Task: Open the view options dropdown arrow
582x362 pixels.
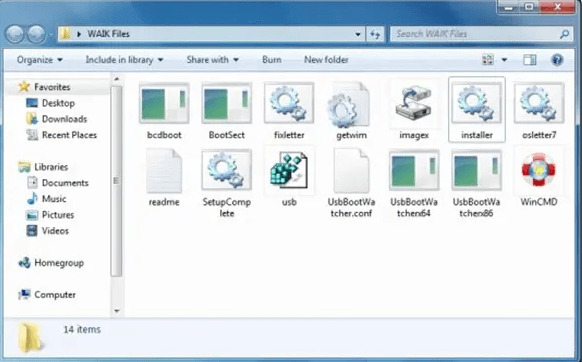Action: point(504,60)
